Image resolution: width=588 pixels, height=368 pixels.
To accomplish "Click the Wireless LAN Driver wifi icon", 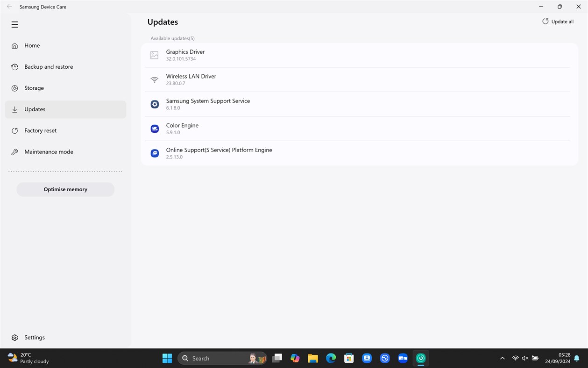I will (x=155, y=79).
